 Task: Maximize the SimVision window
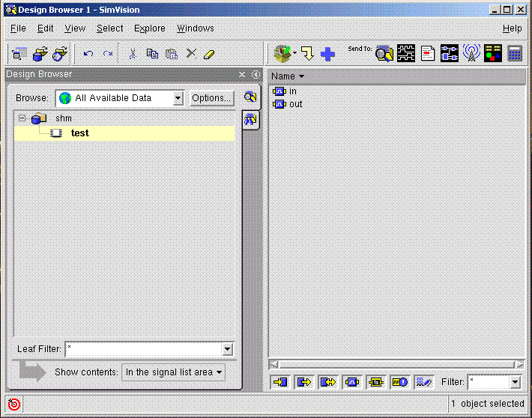tap(507, 10)
